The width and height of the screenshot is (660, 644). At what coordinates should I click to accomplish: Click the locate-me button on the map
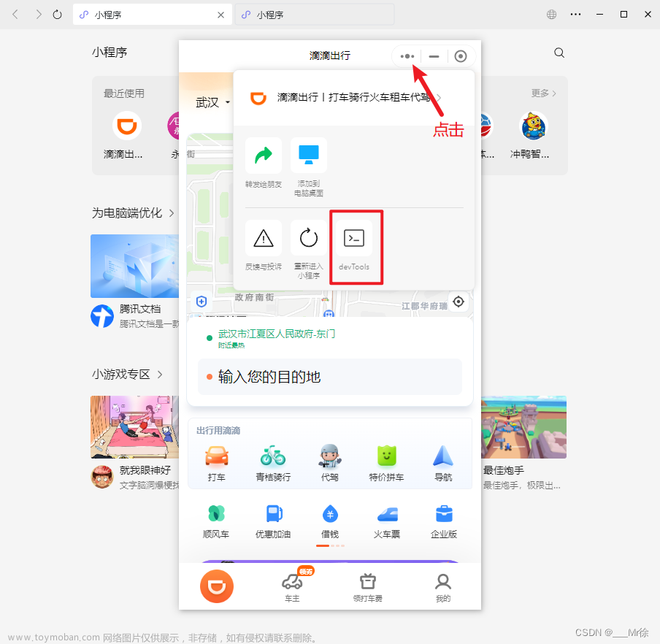tap(458, 302)
